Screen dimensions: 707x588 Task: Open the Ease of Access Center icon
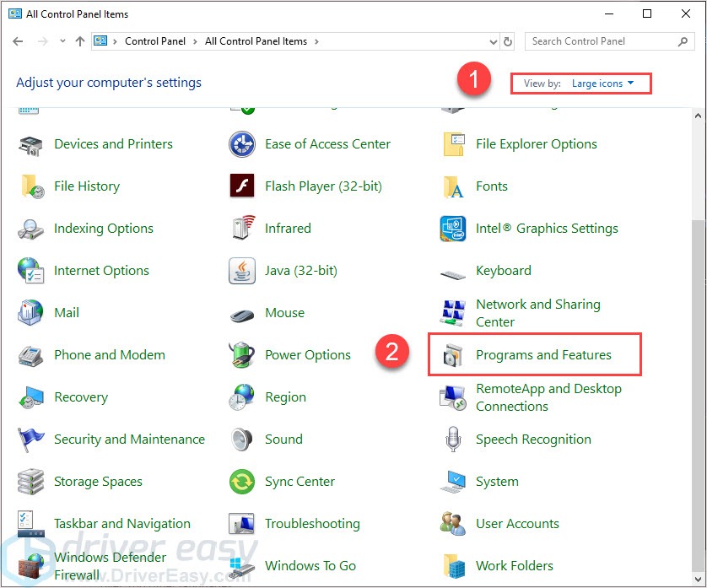[x=242, y=144]
